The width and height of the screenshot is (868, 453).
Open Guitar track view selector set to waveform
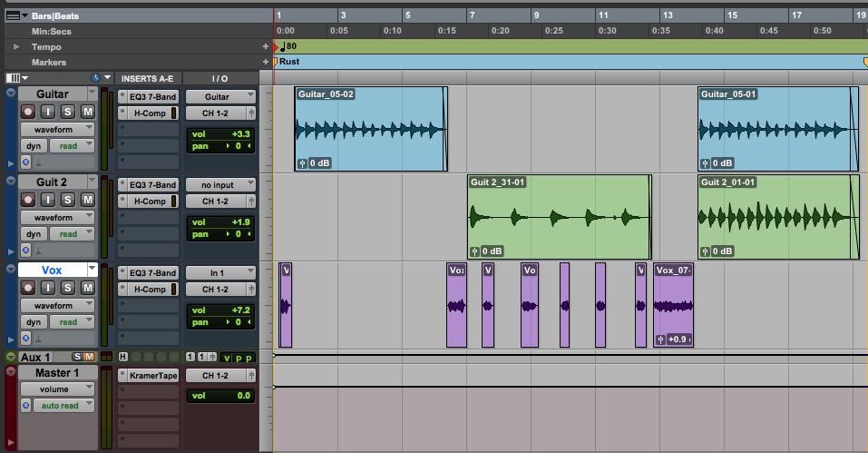[57, 130]
